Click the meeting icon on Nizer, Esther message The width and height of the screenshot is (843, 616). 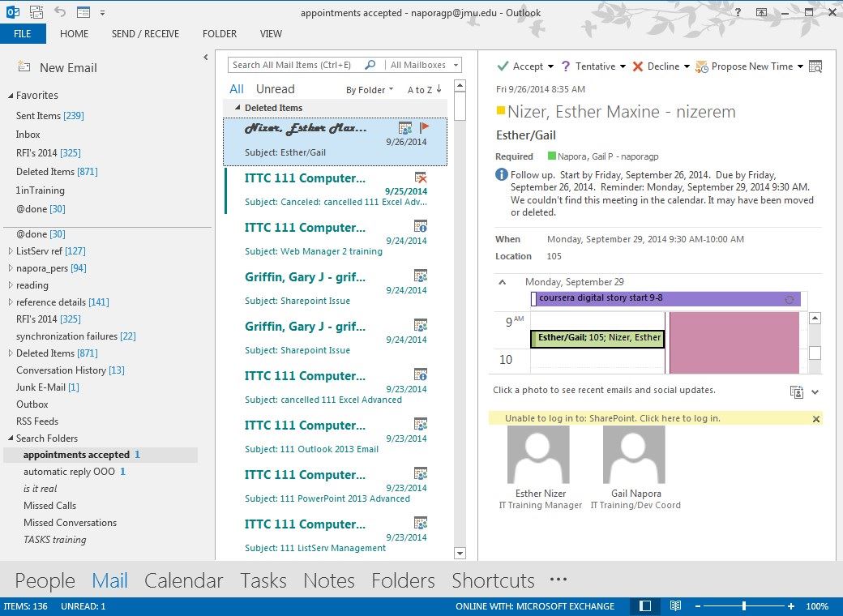coord(405,128)
